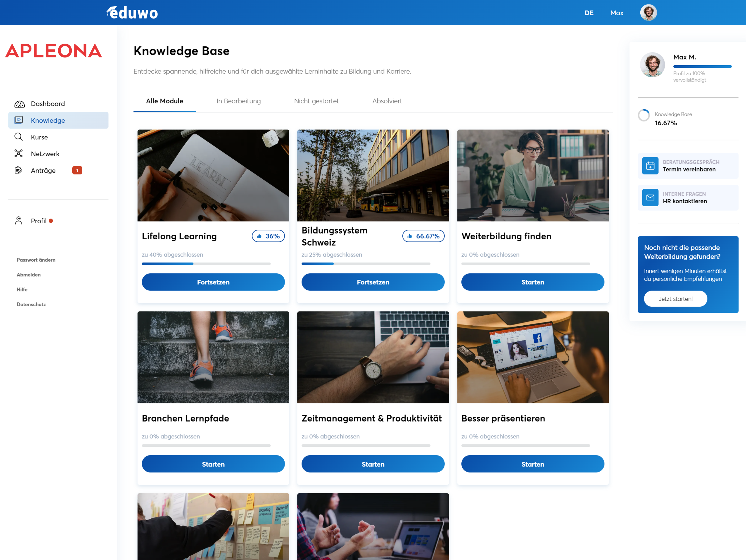Image resolution: width=746 pixels, height=560 pixels.
Task: Click the Beratungsgespräch calendar icon
Action: click(650, 166)
